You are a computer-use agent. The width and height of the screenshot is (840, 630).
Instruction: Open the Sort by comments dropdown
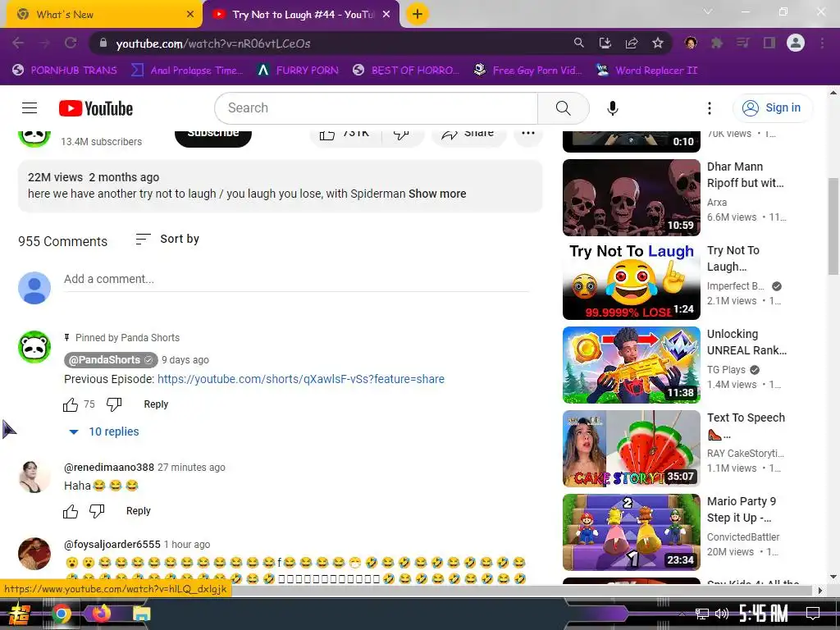pyautogui.click(x=167, y=239)
